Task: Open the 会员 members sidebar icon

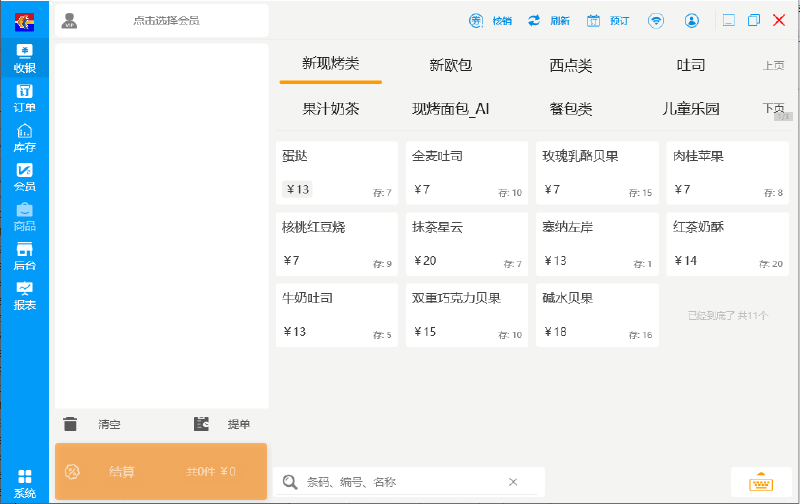Action: [24, 177]
